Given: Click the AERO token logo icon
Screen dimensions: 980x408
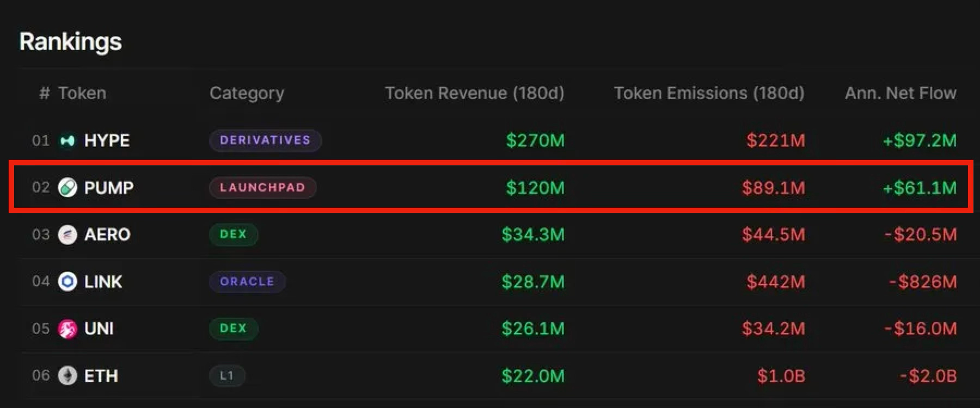Looking at the screenshot, I should pos(68,235).
